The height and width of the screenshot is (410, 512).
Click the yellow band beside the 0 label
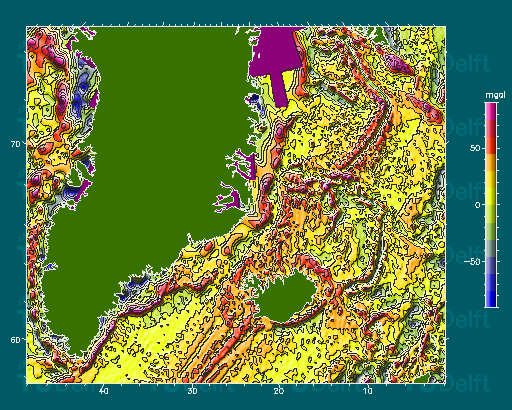point(491,197)
